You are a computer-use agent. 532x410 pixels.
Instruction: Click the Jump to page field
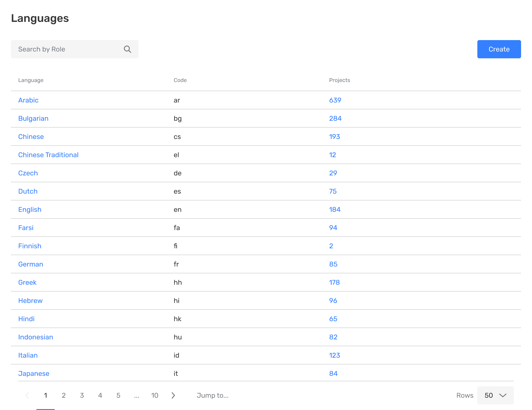[x=212, y=395]
